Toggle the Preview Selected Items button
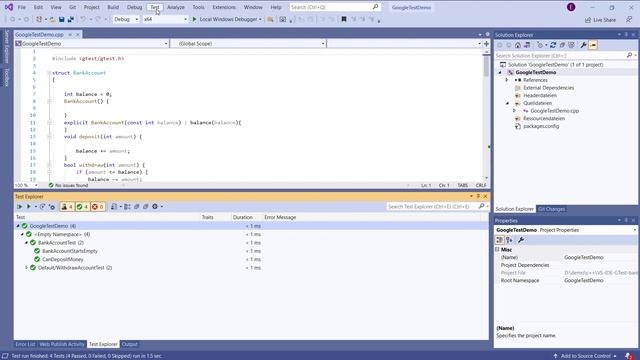This screenshot has height=360, width=640. pos(593,45)
